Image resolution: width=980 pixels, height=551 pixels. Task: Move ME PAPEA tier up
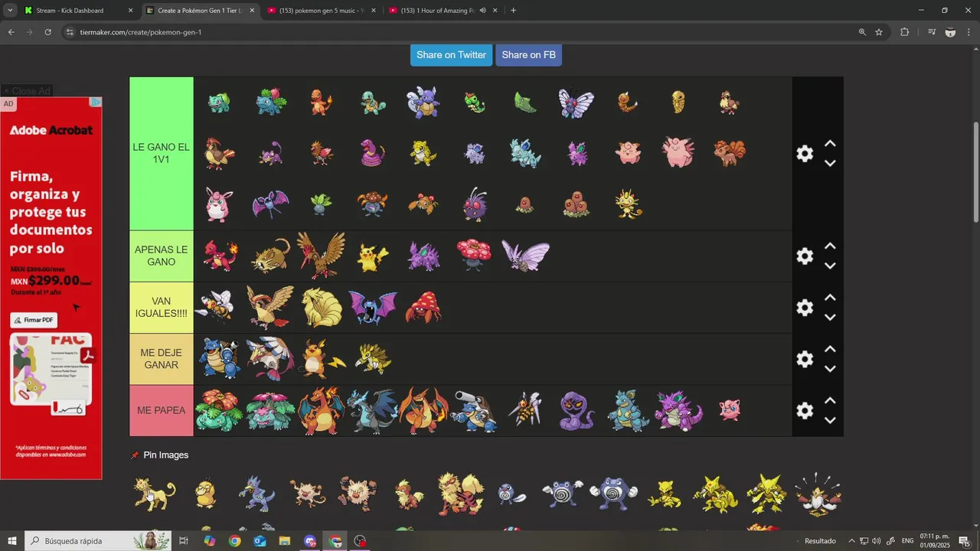click(830, 401)
